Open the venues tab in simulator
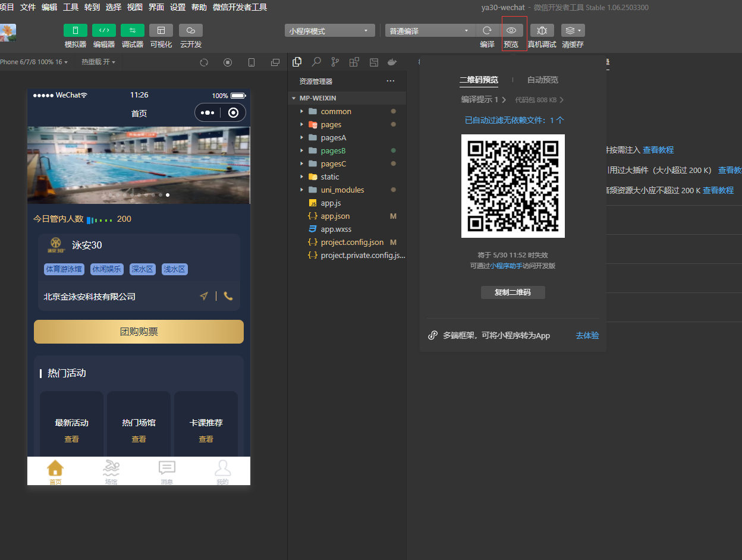The width and height of the screenshot is (742, 560). [x=111, y=472]
